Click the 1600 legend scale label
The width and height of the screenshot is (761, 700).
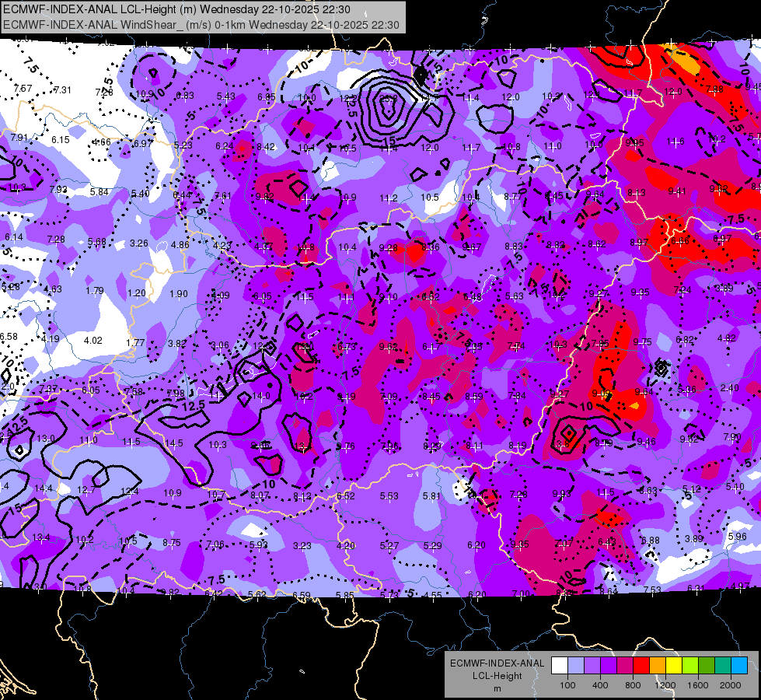[x=697, y=685]
